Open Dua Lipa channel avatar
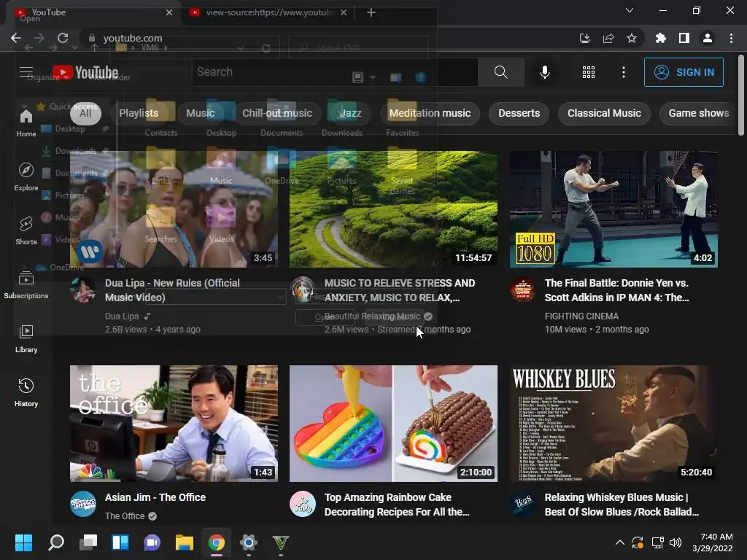This screenshot has width=747, height=560. tap(83, 289)
